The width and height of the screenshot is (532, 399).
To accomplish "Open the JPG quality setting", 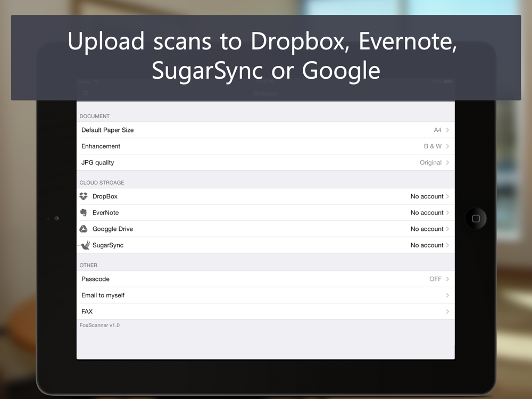I will pyautogui.click(x=265, y=162).
